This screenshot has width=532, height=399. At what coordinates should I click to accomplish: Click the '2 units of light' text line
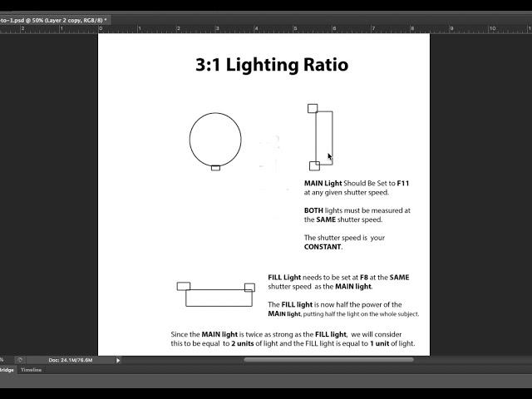pos(293,343)
